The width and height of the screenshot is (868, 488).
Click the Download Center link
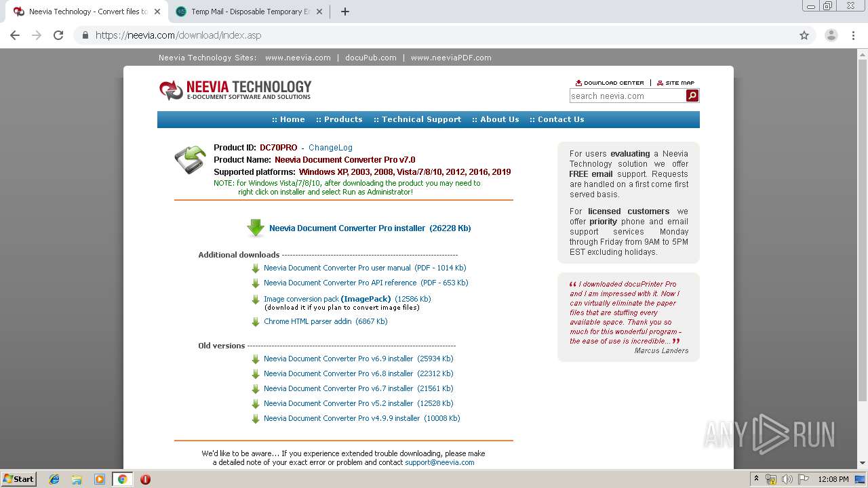[x=610, y=83]
